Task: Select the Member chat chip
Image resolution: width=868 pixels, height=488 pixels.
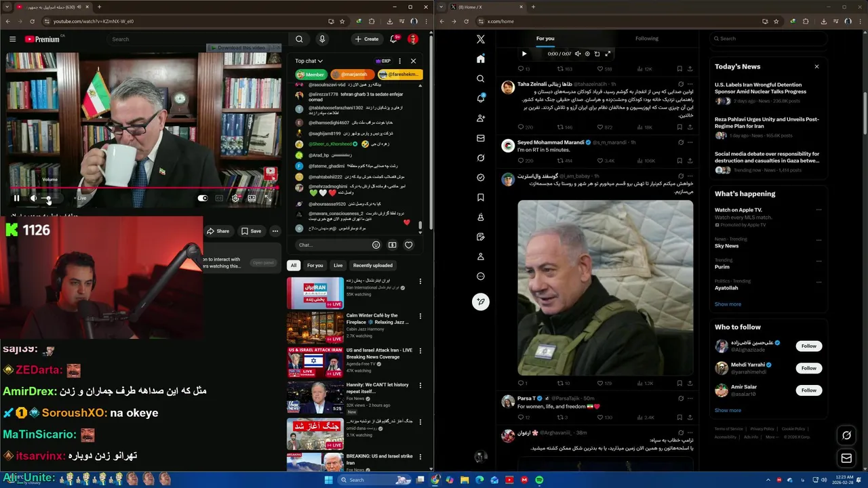Action: 311,75
